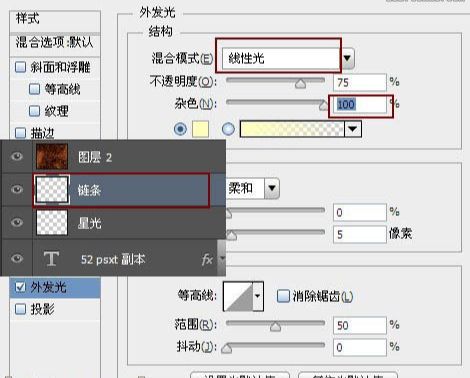Click the 抖动 slider handle

point(227,349)
